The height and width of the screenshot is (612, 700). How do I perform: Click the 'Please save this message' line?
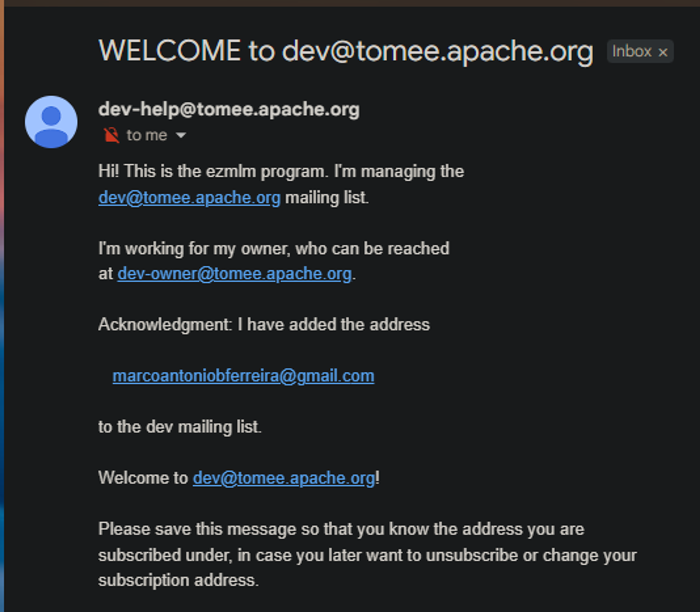click(341, 529)
